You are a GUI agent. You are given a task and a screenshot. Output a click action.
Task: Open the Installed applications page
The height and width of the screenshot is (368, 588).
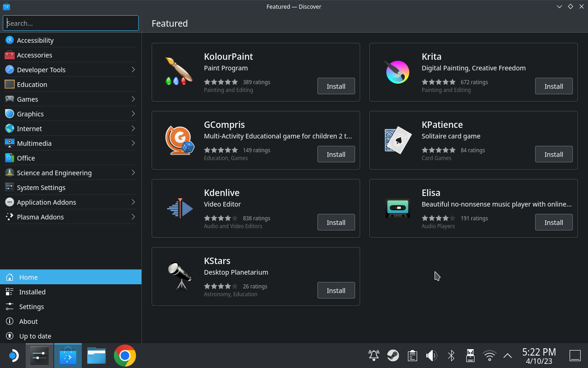point(71,292)
